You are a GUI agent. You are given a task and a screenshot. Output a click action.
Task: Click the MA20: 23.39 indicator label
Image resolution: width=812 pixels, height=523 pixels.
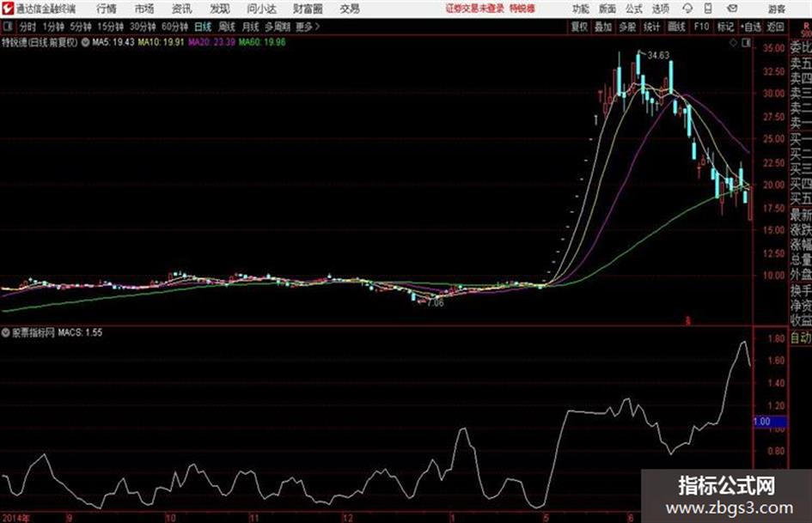point(211,42)
